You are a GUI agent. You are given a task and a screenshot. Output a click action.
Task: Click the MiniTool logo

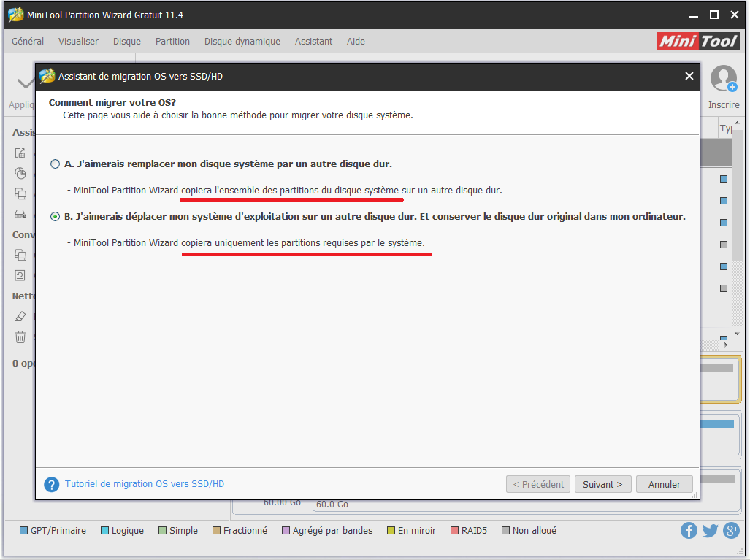coord(698,41)
